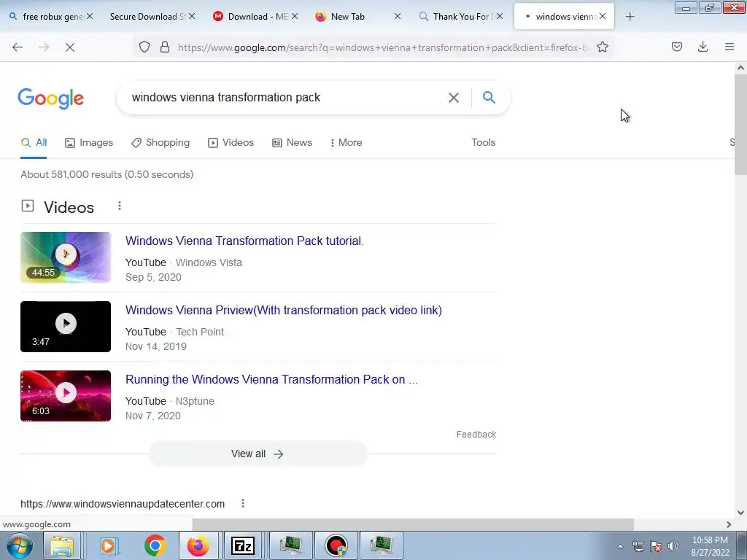This screenshot has height=560, width=747.
Task: Open Google Chrome from the taskbar
Action: pyautogui.click(x=155, y=545)
